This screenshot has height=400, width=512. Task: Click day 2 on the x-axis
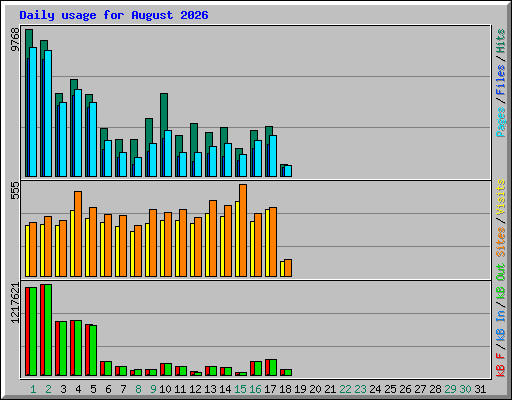[x=48, y=389]
